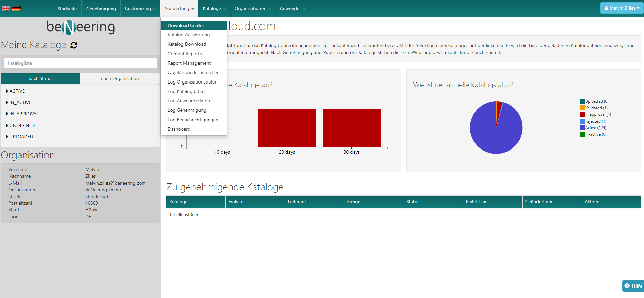Open the Melvin Zilles user dropdown
Viewport: 644px width, 298px height.
(x=621, y=8)
